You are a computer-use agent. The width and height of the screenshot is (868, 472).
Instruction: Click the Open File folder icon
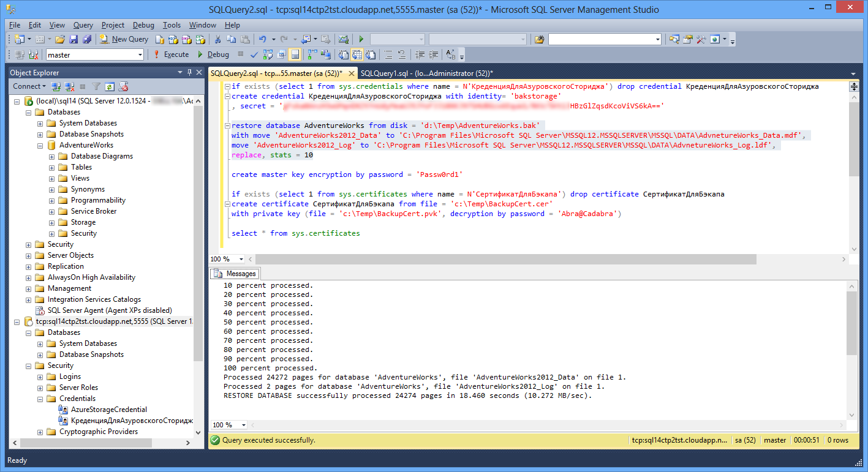click(x=60, y=39)
